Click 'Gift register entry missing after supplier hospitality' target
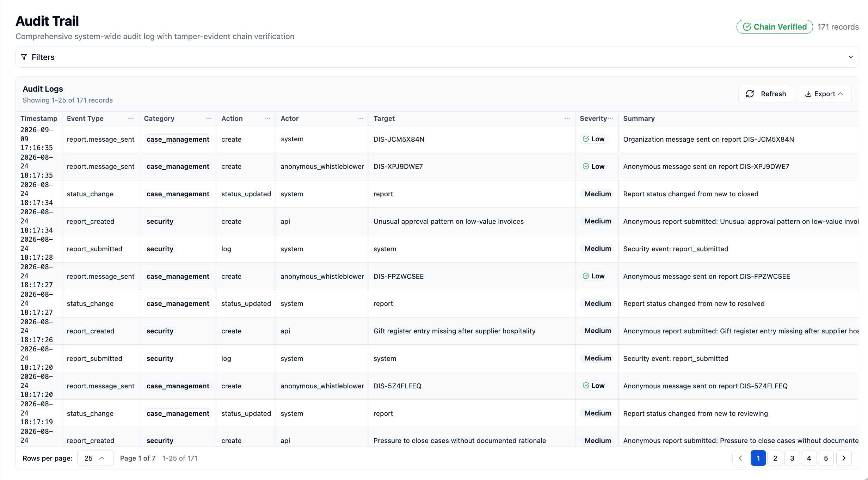Viewport: 868px width, 480px height. click(455, 331)
